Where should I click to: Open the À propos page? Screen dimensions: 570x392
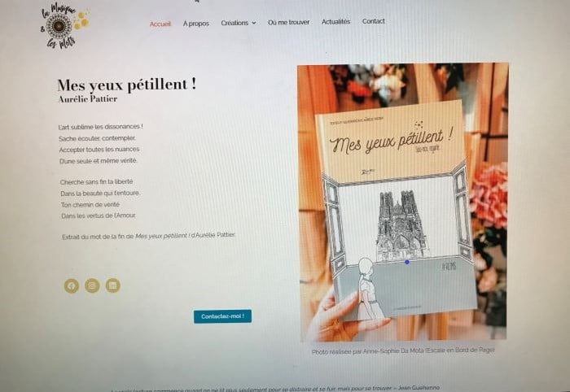click(196, 24)
